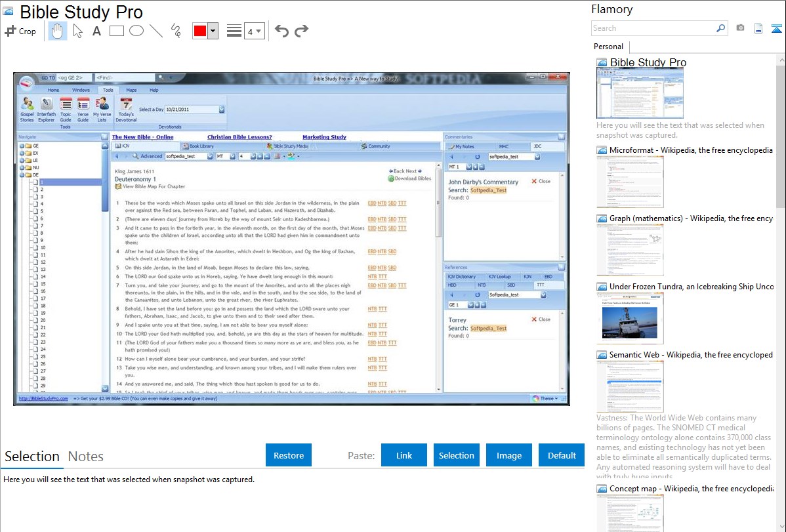Click the snapshots list vertical scrollbar
Viewport: 786px width, 532px height.
click(781, 135)
